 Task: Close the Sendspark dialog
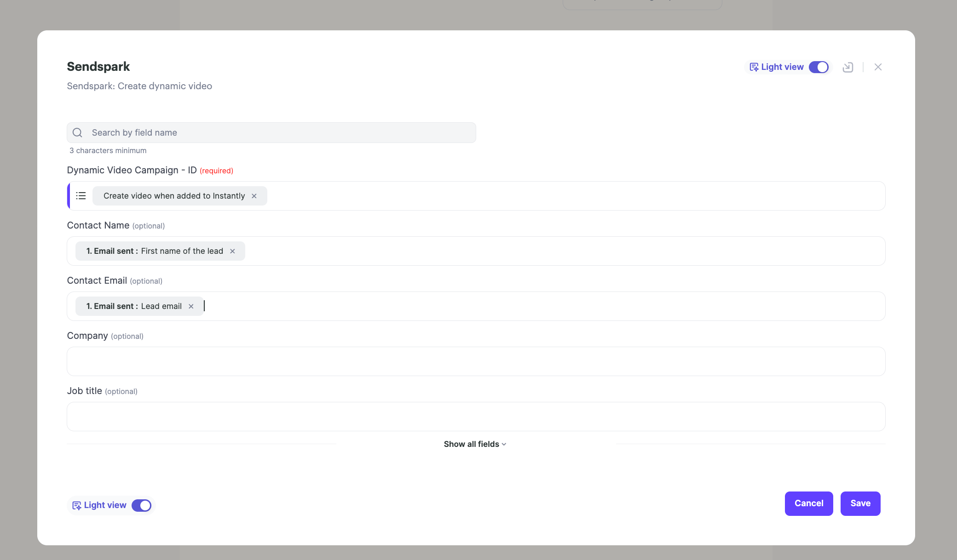(x=878, y=67)
